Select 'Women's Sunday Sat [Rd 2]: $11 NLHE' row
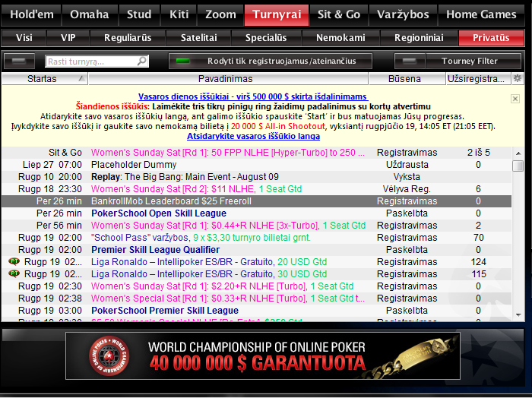The height and width of the screenshot is (398, 532). pos(256,189)
